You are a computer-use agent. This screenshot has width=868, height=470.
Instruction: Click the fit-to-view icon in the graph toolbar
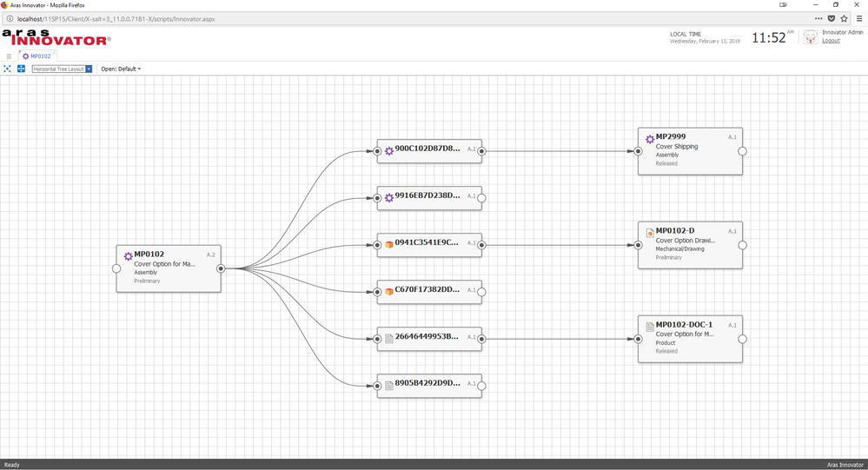[8, 69]
